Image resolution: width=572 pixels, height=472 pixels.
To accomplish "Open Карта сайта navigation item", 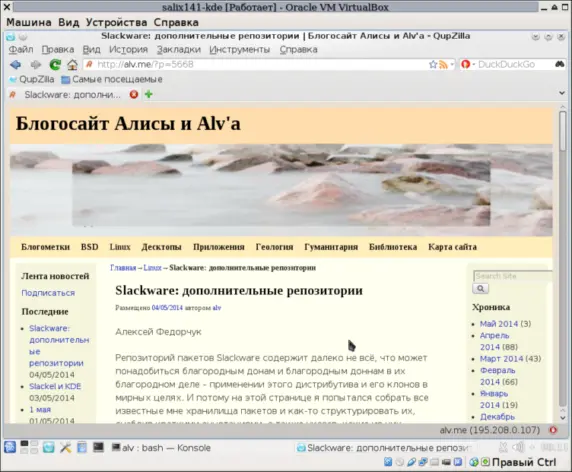I will click(x=452, y=247).
